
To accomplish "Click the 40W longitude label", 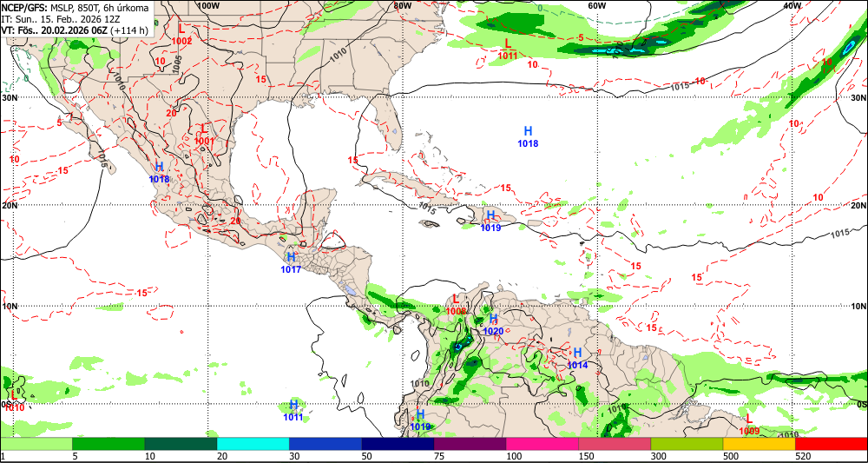I will click(x=792, y=5).
